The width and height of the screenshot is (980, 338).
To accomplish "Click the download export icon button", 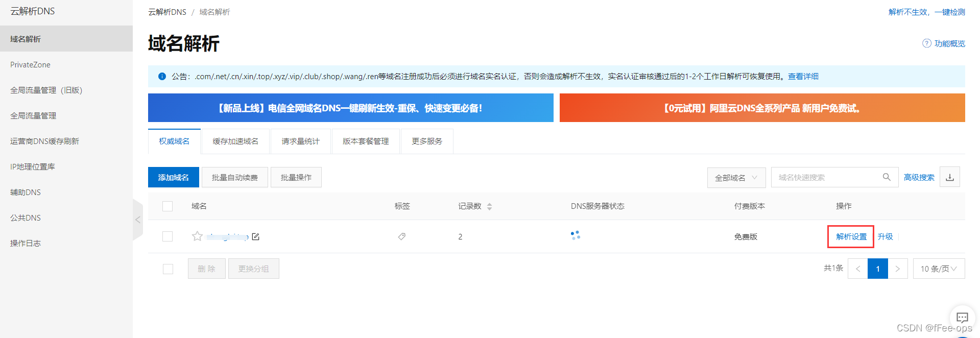I will coord(950,177).
